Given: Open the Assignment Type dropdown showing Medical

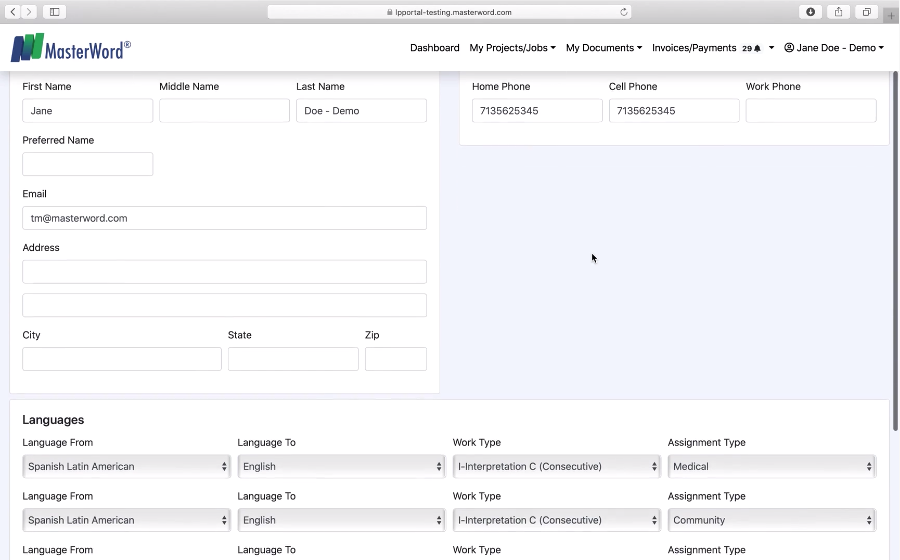Looking at the screenshot, I should pos(771,466).
